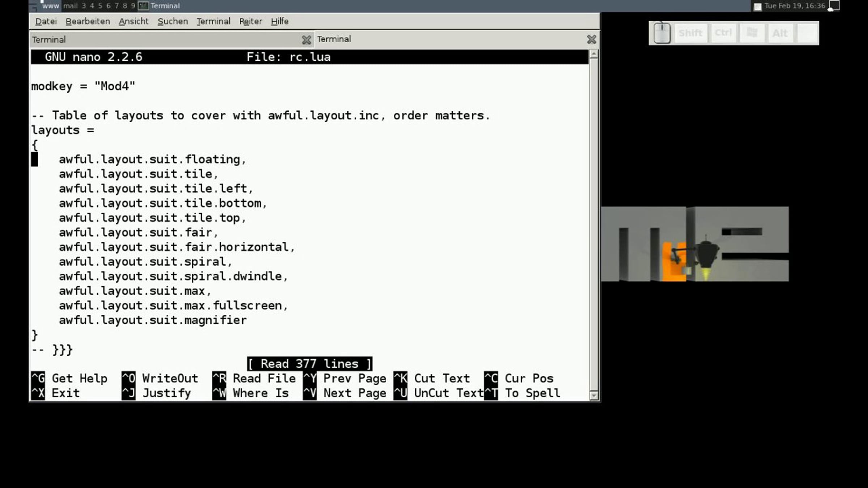868x488 pixels.
Task: Place cursor on awful.layout.suit.magnifier line
Action: point(152,320)
